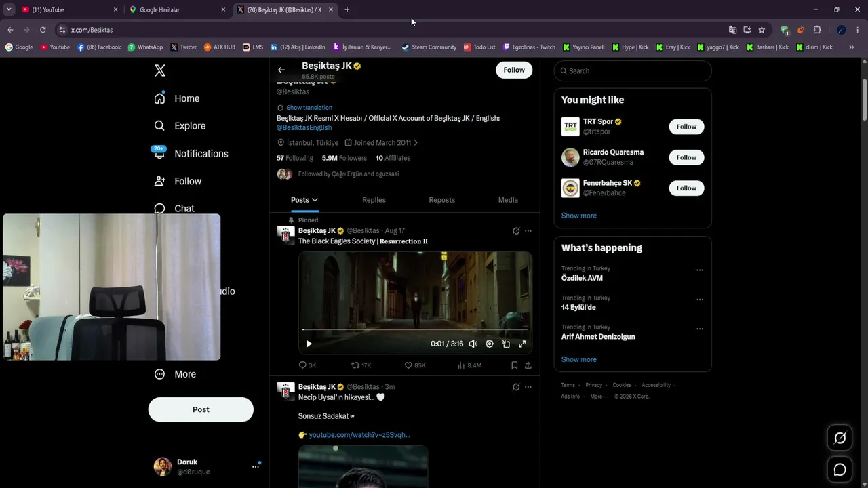
Task: Click Show more under What's happening
Action: pyautogui.click(x=579, y=359)
